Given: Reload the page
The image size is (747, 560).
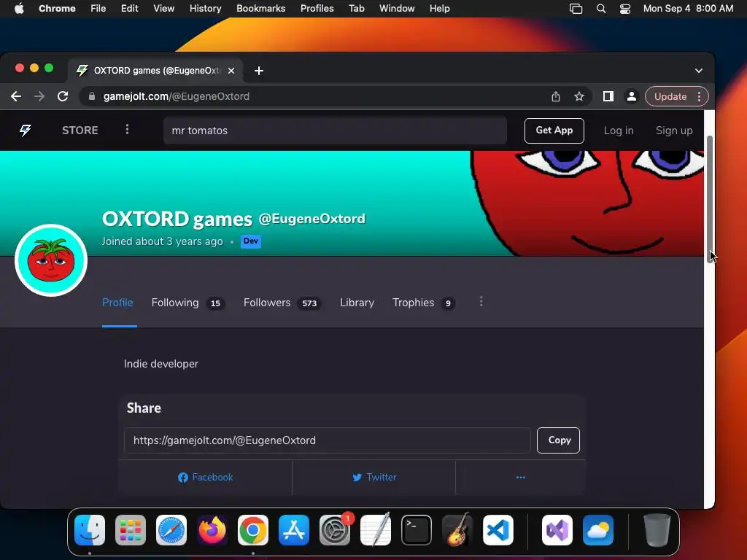Looking at the screenshot, I should pyautogui.click(x=63, y=96).
